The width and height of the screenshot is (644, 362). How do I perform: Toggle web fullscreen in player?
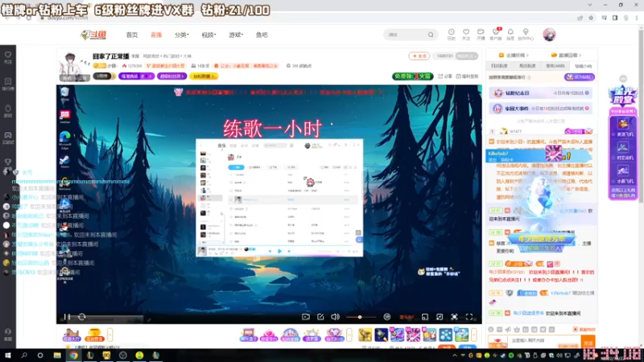(454, 317)
